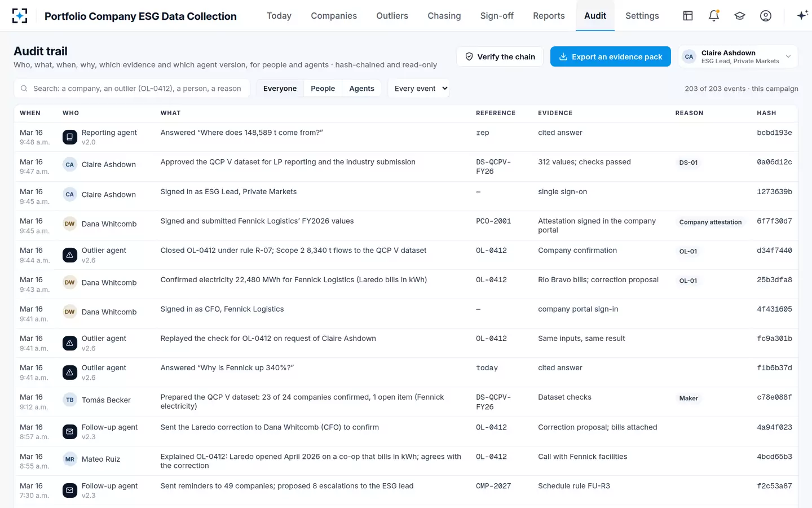The height and width of the screenshot is (508, 812).
Task: Click the Outlier agent icon in the 9:44 a.m. row
Action: pos(70,255)
